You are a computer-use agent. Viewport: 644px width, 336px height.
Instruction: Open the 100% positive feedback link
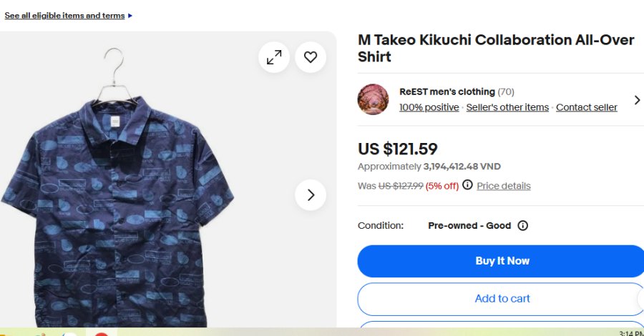(x=429, y=107)
